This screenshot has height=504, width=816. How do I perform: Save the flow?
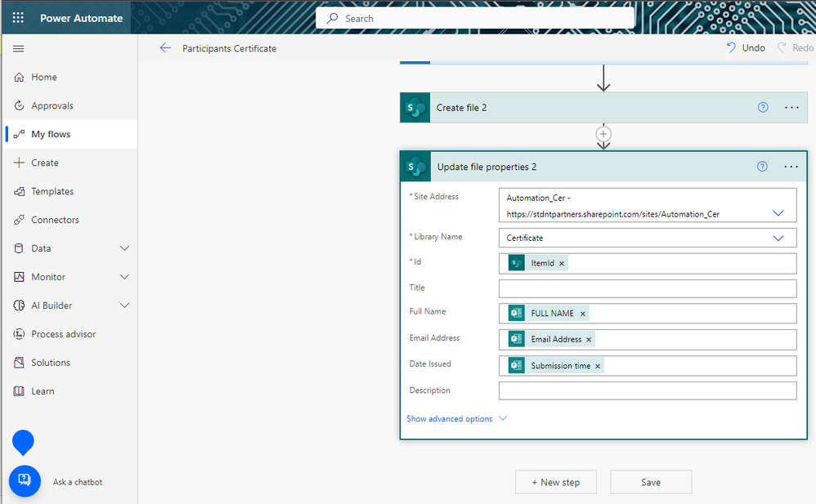coord(651,482)
